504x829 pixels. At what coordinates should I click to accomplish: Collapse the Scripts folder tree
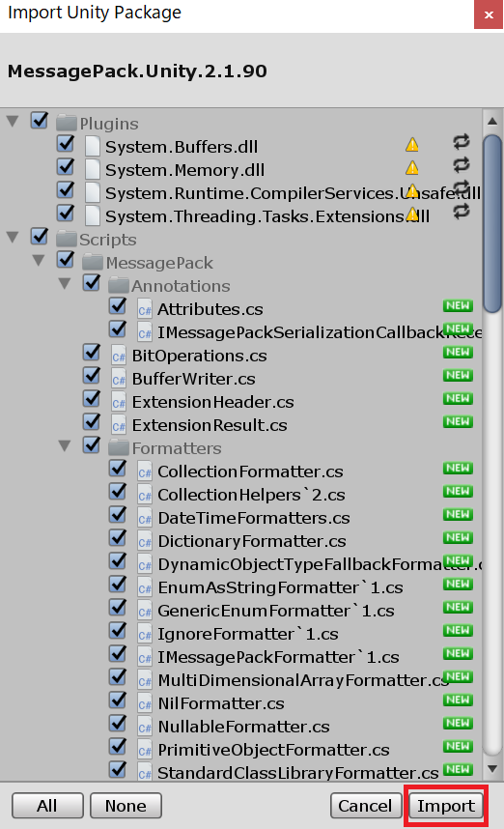(x=13, y=238)
